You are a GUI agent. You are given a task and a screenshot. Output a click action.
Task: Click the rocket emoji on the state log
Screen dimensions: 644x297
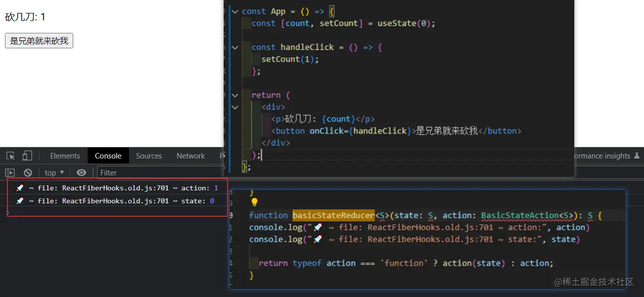[20, 201]
